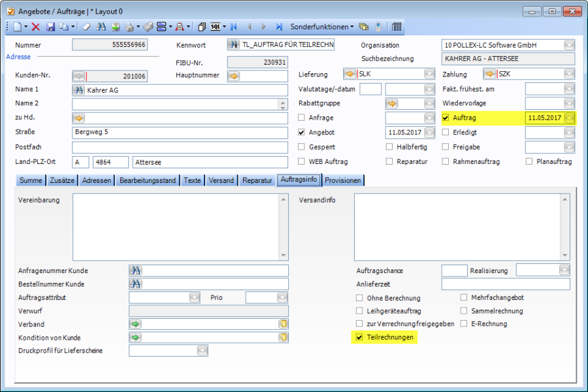The height and width of the screenshot is (392, 588).
Task: Jump to the first record using navigation arrow
Action: [x=234, y=27]
